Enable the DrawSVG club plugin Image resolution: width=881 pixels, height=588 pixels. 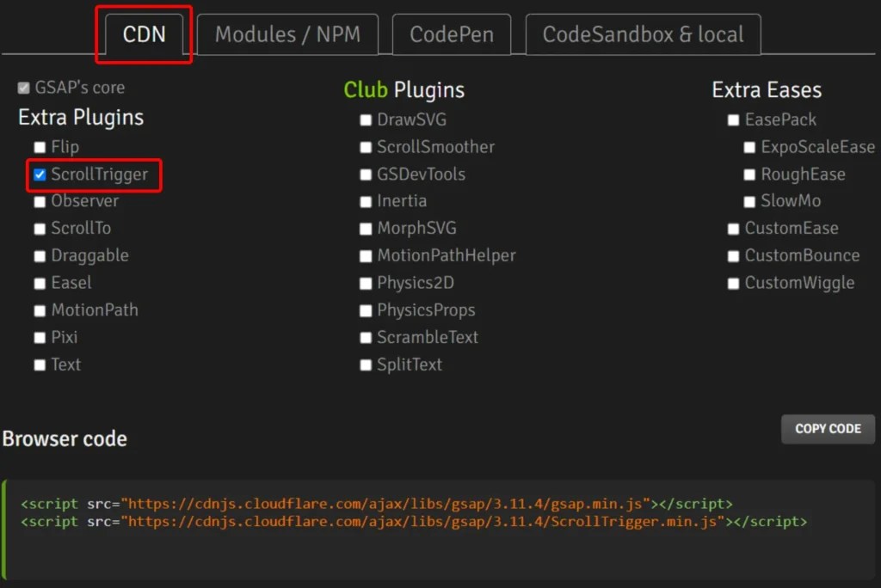(366, 119)
